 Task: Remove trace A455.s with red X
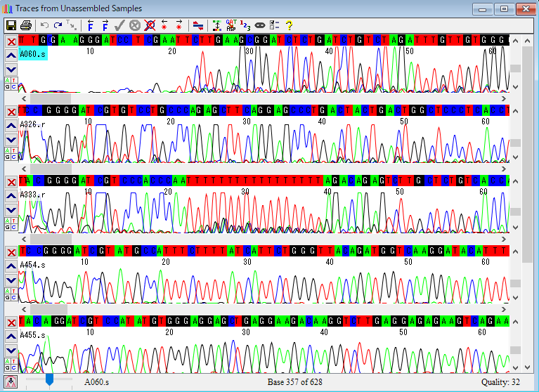11,323
